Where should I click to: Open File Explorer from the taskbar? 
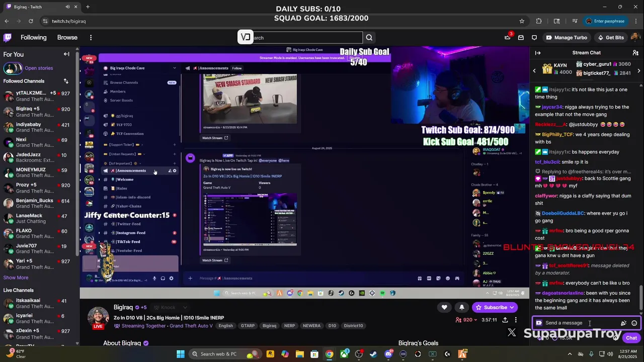point(300,354)
